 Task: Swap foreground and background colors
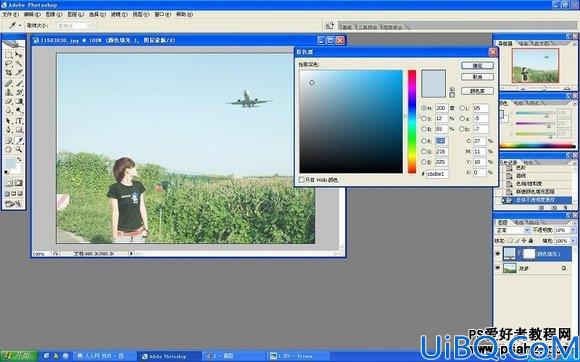[x=20, y=160]
